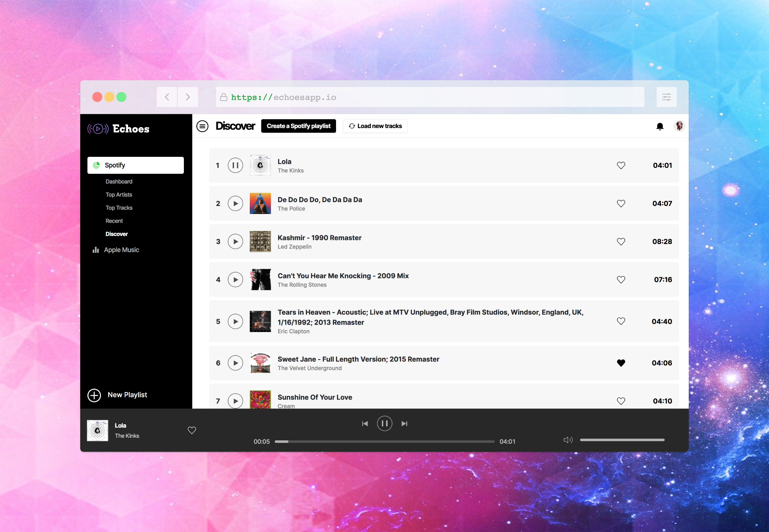The image size is (769, 532).
Task: Unlike Sweet Jane with filled heart
Action: click(x=621, y=363)
